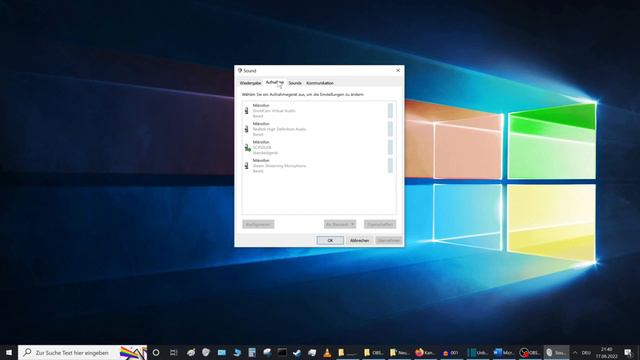Go to the Kommunikation tab
Viewport: 640px width, 360px height.
tap(320, 83)
